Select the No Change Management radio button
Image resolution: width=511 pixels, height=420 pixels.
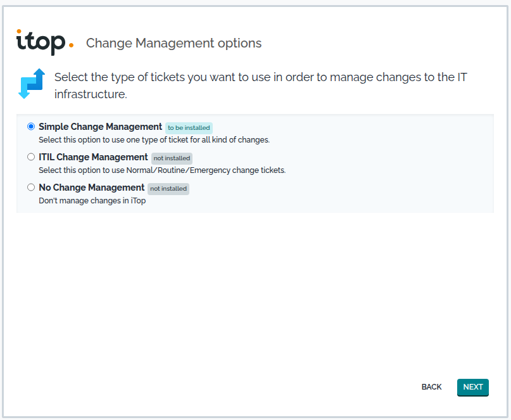(31, 187)
